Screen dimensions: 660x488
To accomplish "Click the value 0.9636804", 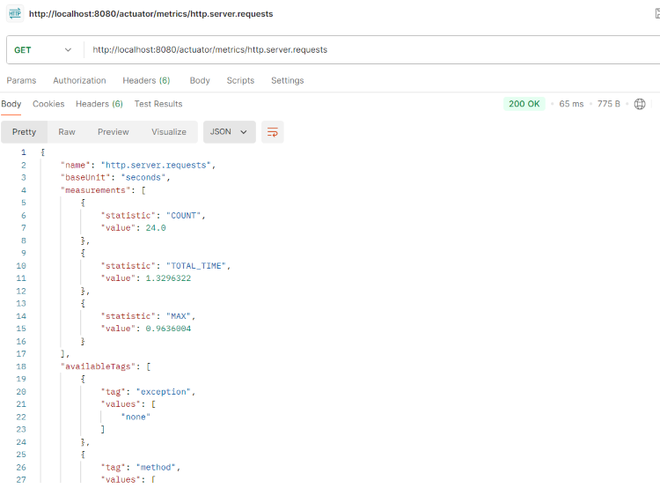I will [168, 328].
